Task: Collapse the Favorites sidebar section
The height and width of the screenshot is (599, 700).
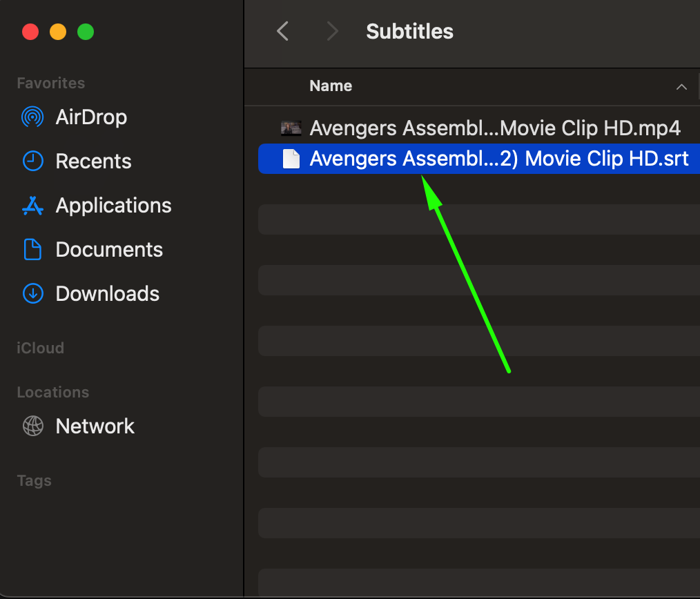Action: click(50, 84)
